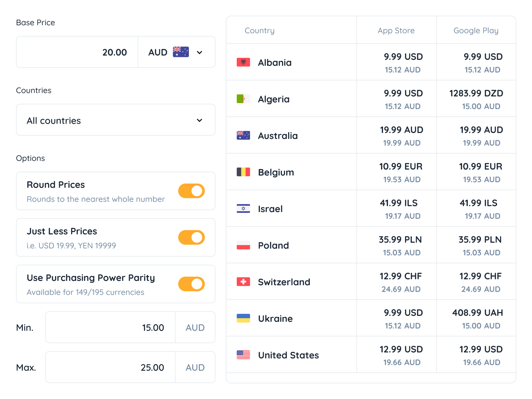This screenshot has width=532, height=399.
Task: Click the Max. price input field
Action: click(x=110, y=367)
